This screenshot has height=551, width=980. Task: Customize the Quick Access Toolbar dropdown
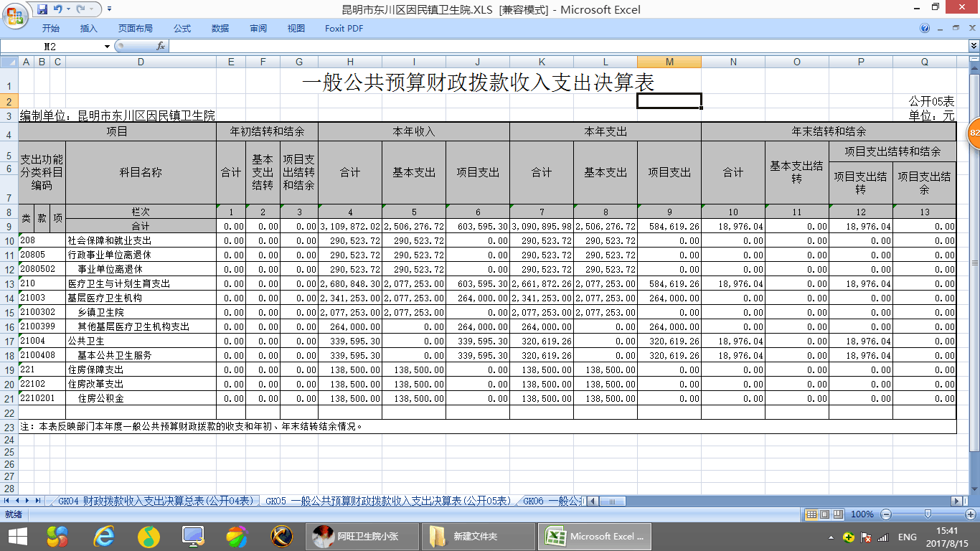[109, 9]
